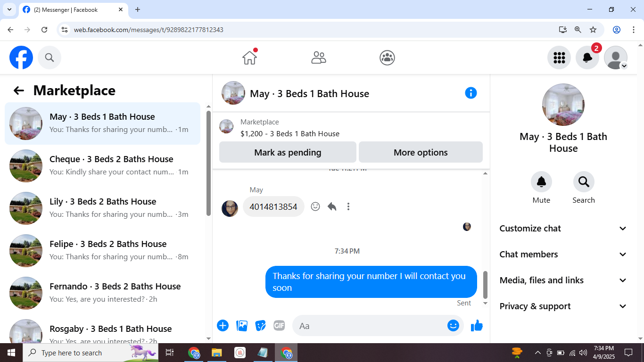Image resolution: width=644 pixels, height=362 pixels.
Task: Open Windows notification center
Action: [x=628, y=353]
